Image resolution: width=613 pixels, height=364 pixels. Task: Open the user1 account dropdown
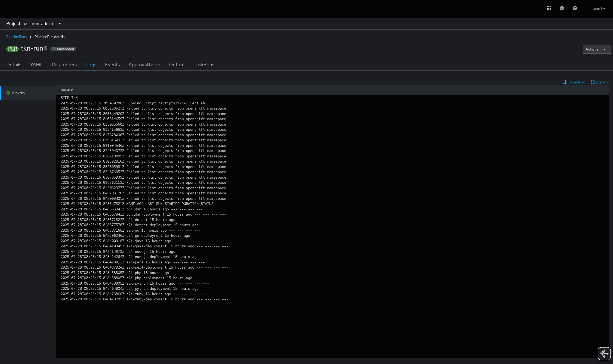click(599, 8)
